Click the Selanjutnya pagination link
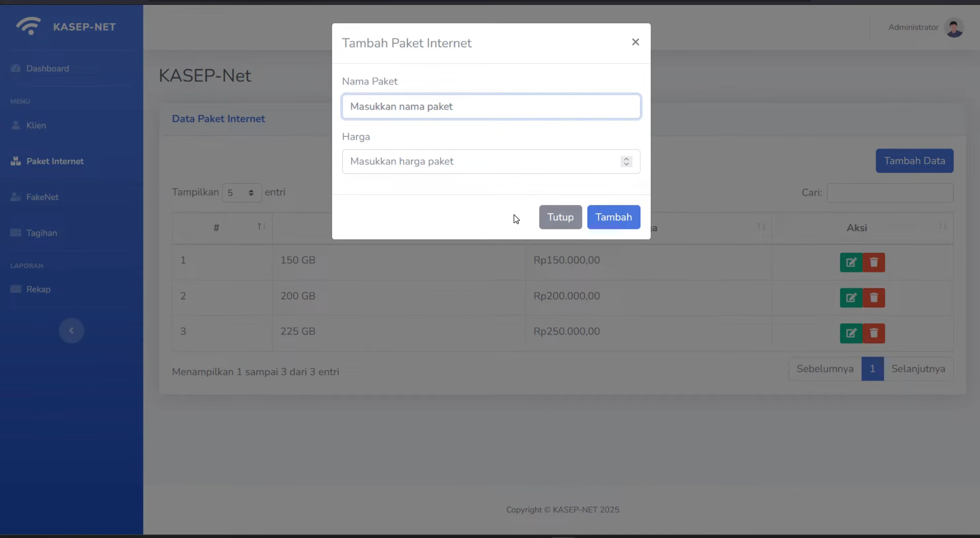The image size is (980, 538). 918,369
